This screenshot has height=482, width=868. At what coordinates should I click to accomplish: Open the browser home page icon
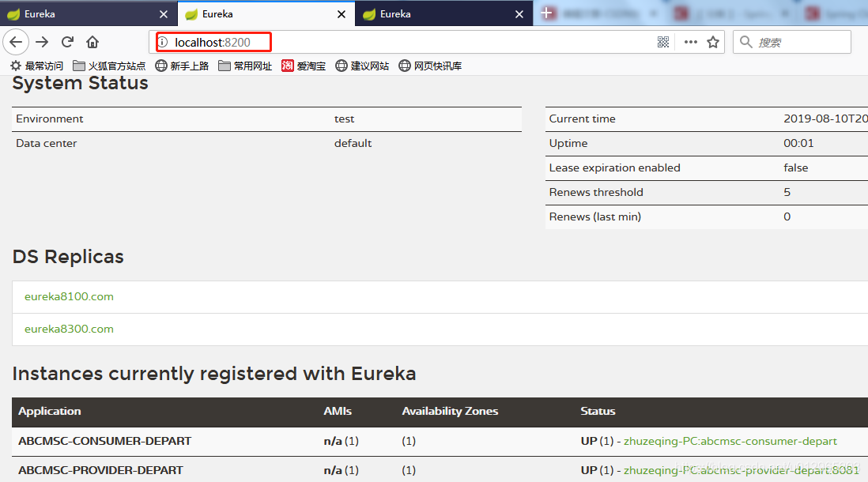coord(92,42)
